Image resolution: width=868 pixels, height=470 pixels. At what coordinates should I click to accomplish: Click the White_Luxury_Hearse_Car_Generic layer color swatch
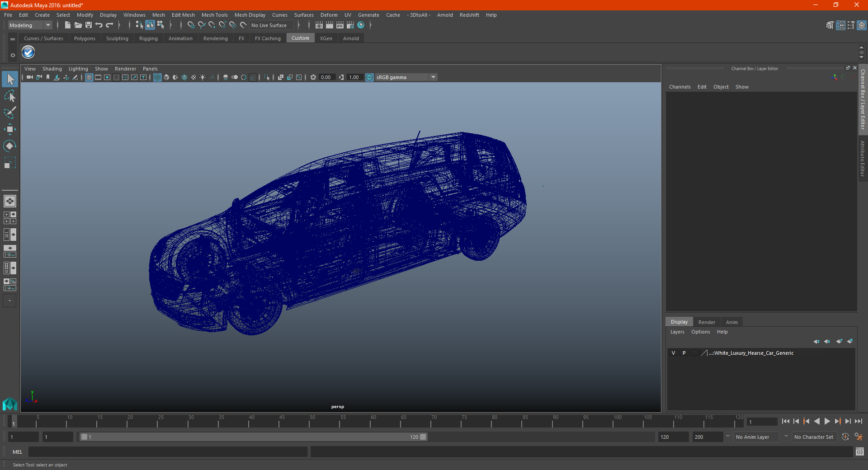click(704, 353)
